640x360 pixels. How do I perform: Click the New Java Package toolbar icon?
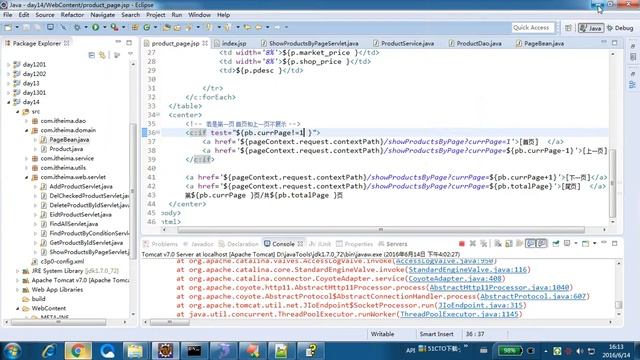(135, 27)
